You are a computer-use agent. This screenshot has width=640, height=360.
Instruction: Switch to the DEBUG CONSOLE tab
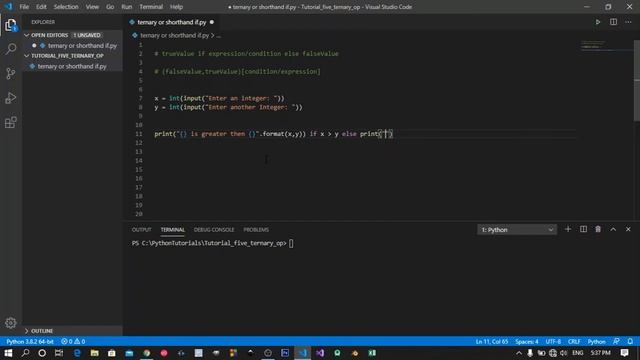[214, 230]
